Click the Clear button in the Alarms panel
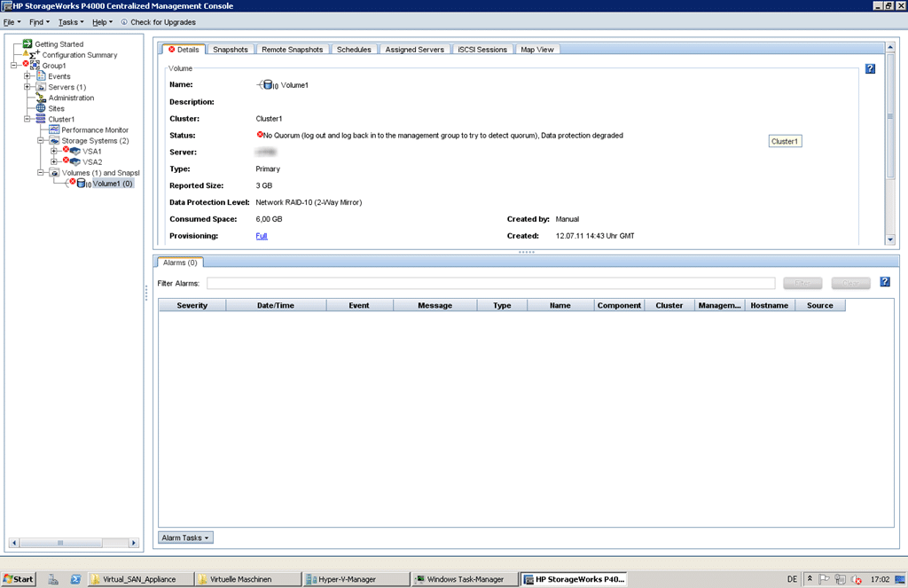The image size is (908, 588). coord(850,283)
